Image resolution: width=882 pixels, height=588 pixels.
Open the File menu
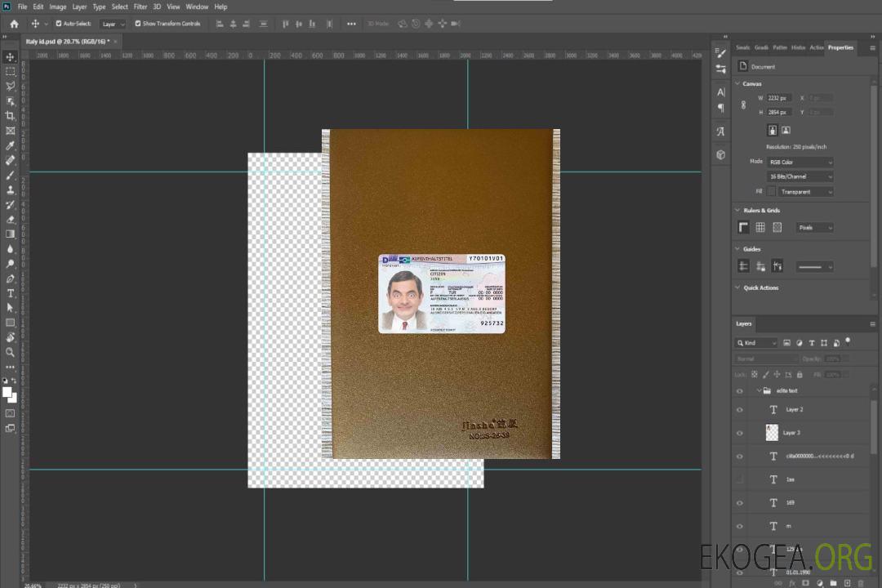tap(22, 7)
